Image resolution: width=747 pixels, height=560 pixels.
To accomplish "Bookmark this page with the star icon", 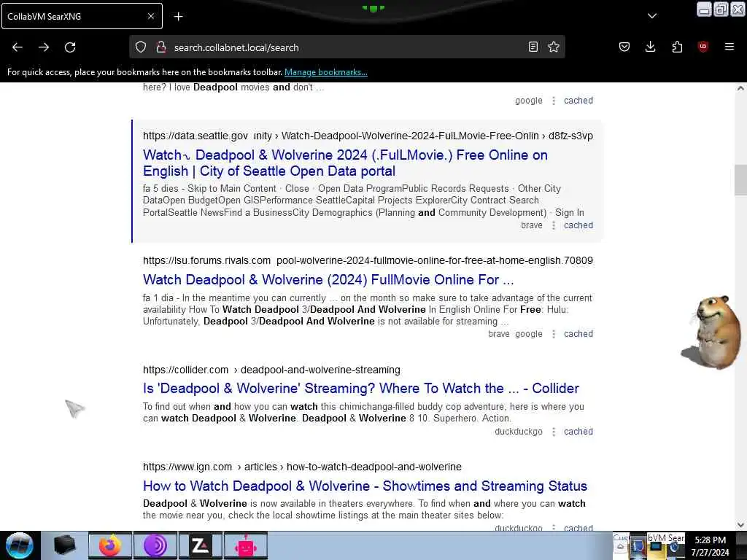I will [554, 47].
